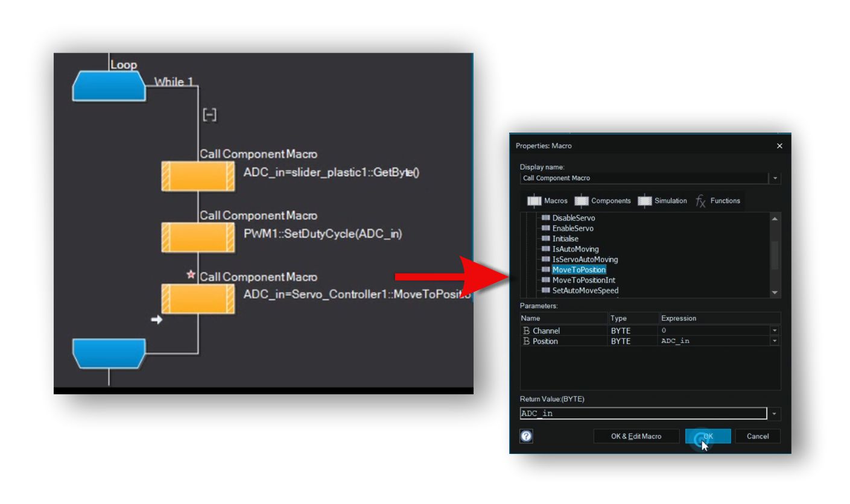Select the slider_plastic1::GetByte macro icon
Image resolution: width=850 pixels, height=504 pixels.
(x=198, y=176)
